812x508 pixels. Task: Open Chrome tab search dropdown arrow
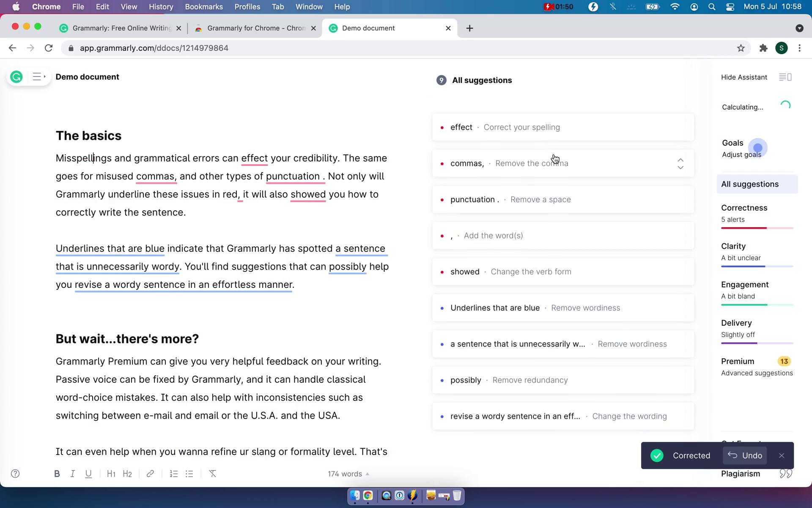click(x=799, y=28)
